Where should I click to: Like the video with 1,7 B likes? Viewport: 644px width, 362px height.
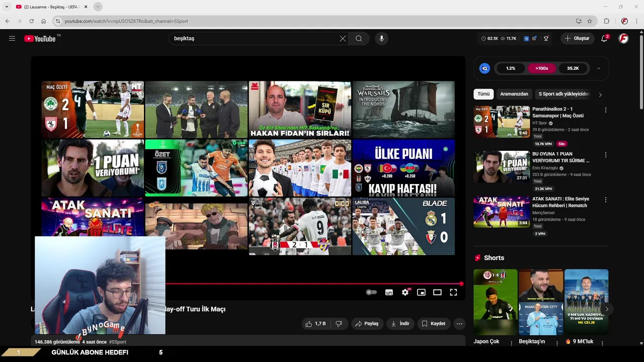[315, 324]
